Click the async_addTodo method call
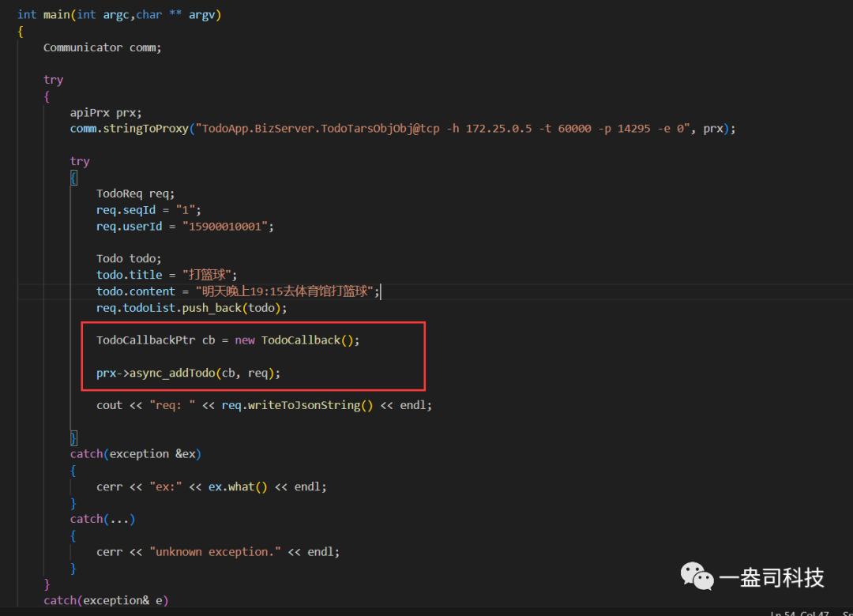Screen dimensions: 853x616 pos(172,374)
